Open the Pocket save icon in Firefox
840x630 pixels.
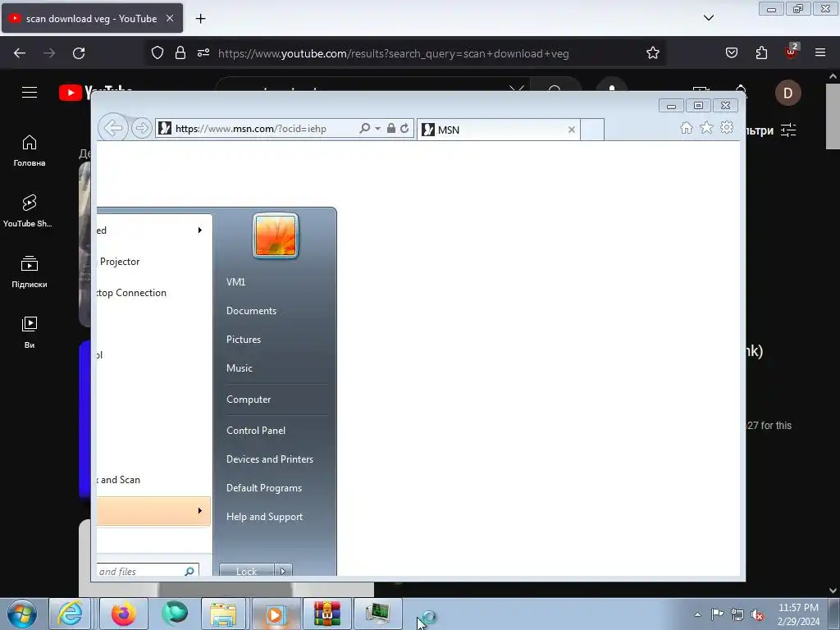coord(731,52)
